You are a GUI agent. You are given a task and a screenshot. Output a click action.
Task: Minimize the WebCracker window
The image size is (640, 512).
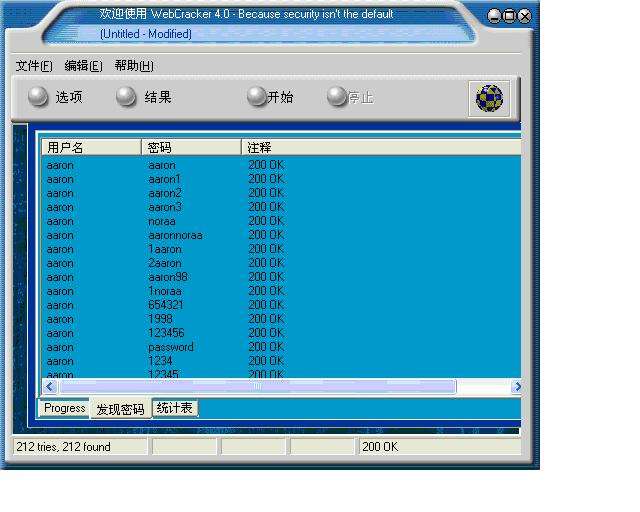click(494, 16)
